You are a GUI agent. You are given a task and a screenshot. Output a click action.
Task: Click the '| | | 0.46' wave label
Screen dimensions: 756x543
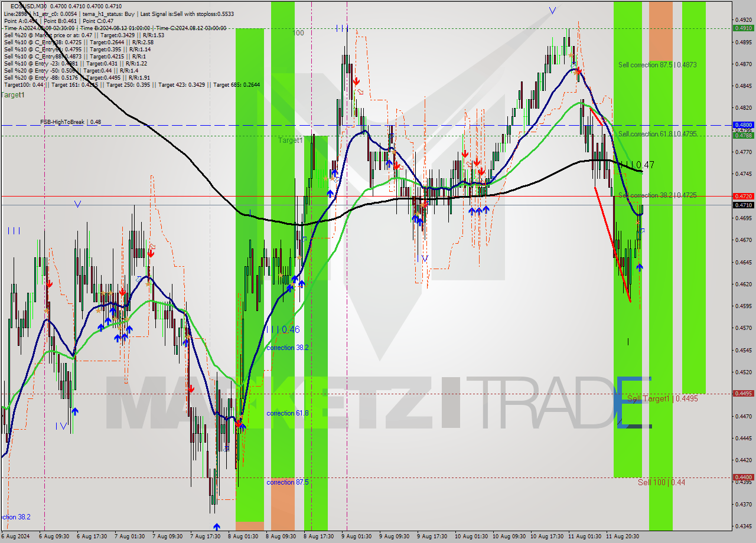click(282, 330)
